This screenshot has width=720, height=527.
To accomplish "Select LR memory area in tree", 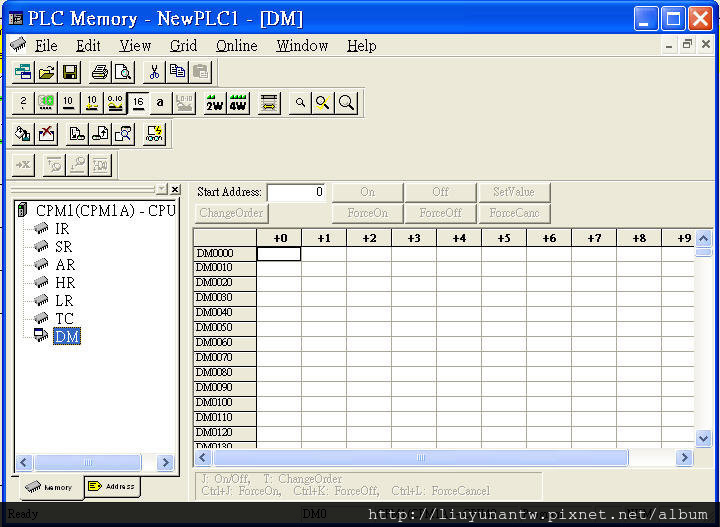I will click(x=64, y=300).
